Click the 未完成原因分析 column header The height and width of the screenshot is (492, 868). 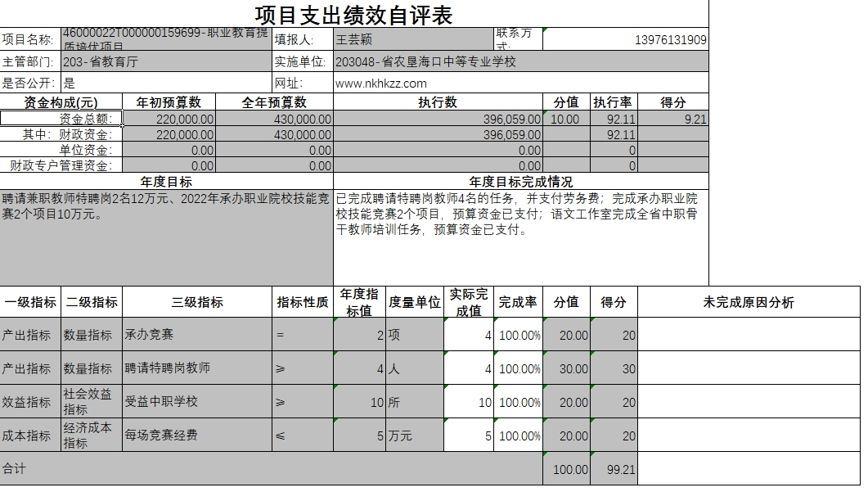click(749, 302)
